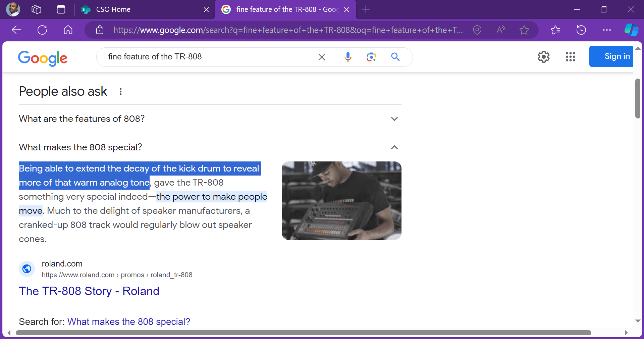Click the scroll down arrow
The image size is (644, 339).
[x=638, y=321]
